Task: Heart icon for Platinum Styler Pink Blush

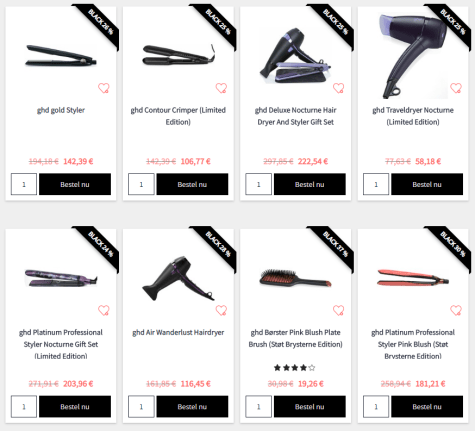Action: (x=456, y=310)
